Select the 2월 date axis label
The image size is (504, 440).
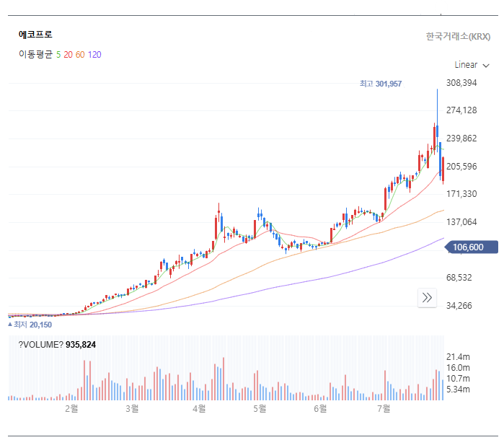coord(71,408)
